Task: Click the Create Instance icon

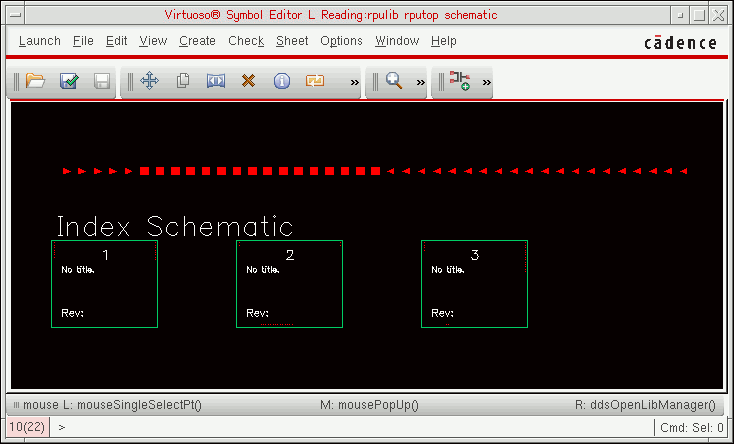Action: pos(460,81)
